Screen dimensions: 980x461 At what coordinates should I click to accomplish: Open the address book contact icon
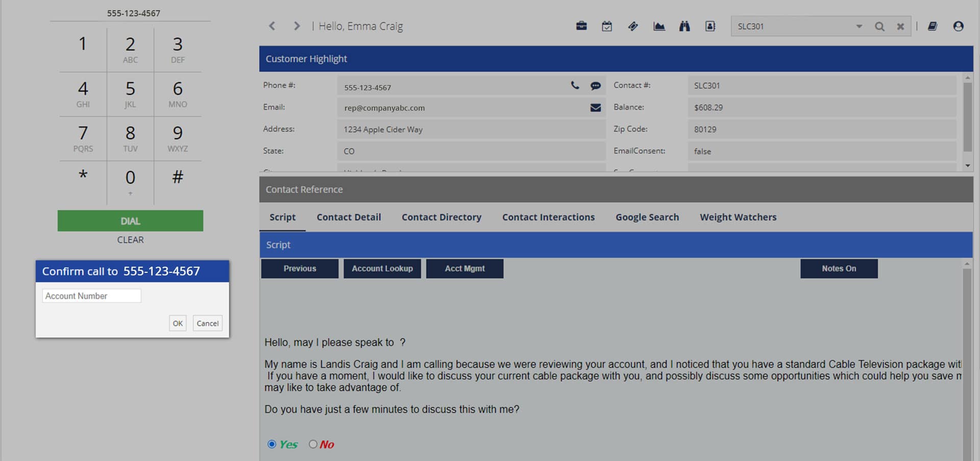(710, 25)
